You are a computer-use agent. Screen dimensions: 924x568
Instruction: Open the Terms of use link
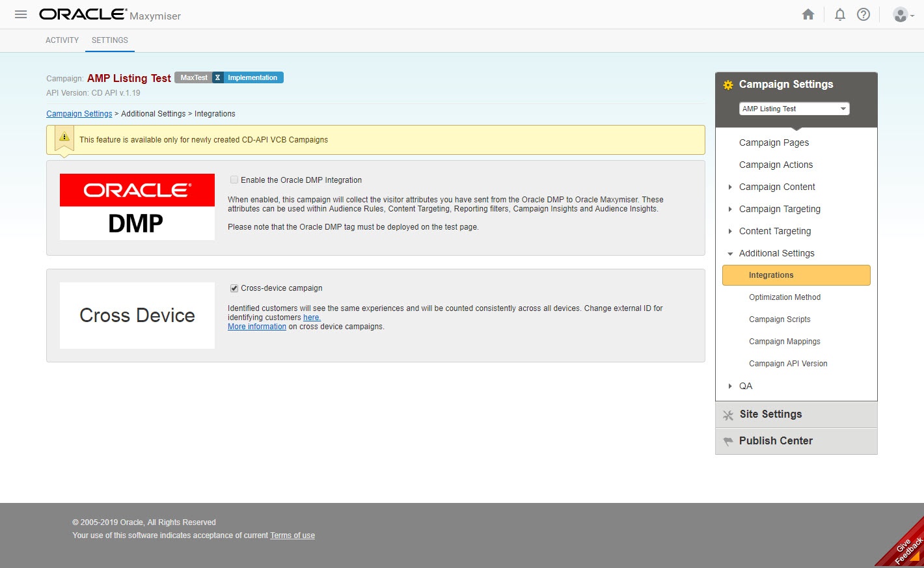tap(292, 535)
